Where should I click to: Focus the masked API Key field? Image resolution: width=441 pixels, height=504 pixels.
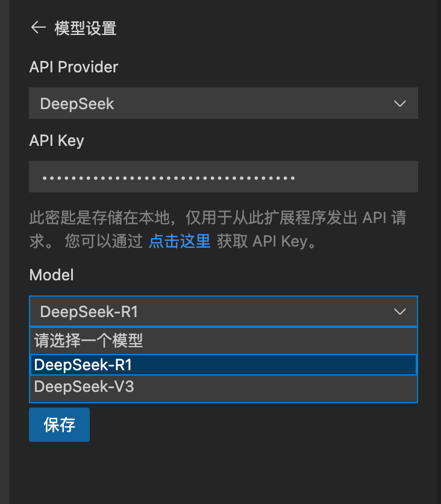pyautogui.click(x=224, y=177)
